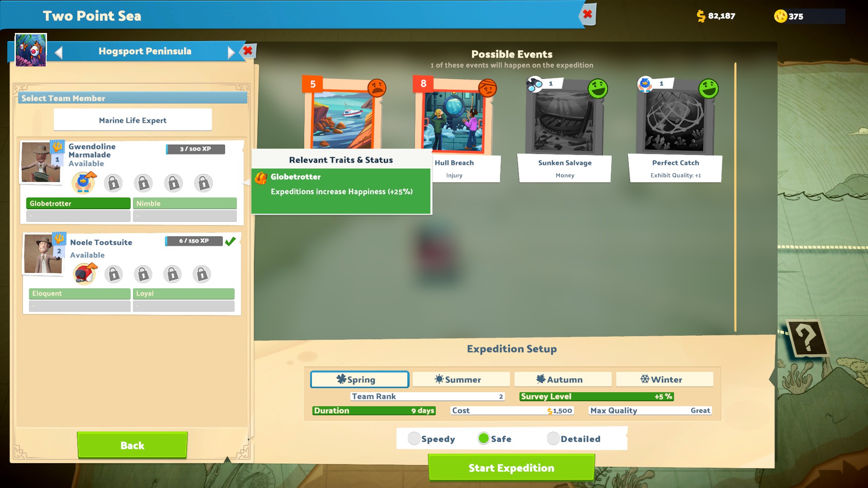
Task: Click the Max Quality Great field
Action: [x=651, y=410]
